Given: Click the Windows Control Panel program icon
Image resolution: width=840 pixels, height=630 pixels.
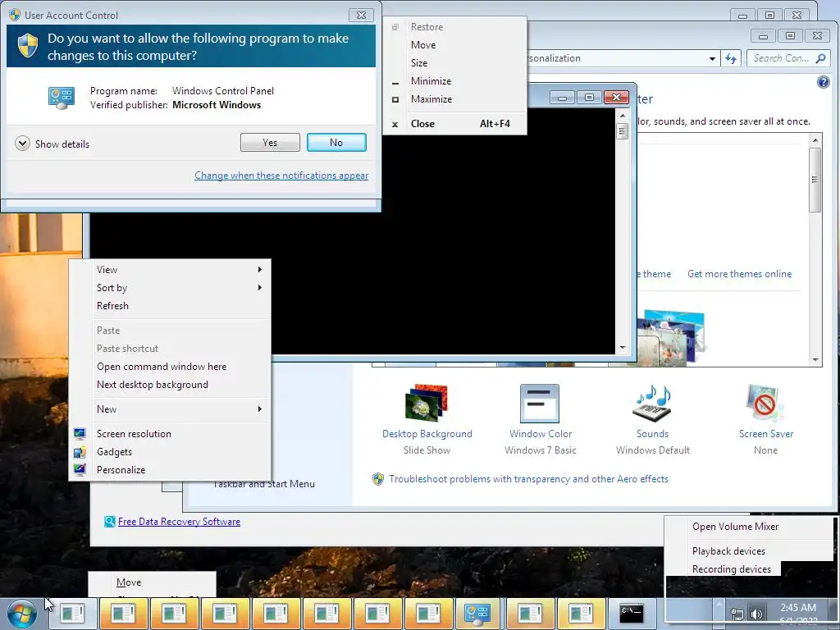Looking at the screenshot, I should pos(61,98).
